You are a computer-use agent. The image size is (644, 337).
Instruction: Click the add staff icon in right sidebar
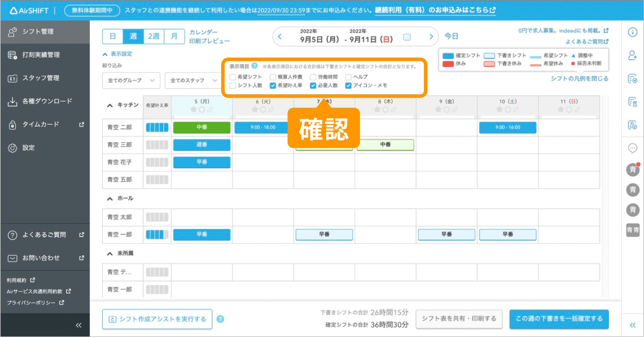632,55
